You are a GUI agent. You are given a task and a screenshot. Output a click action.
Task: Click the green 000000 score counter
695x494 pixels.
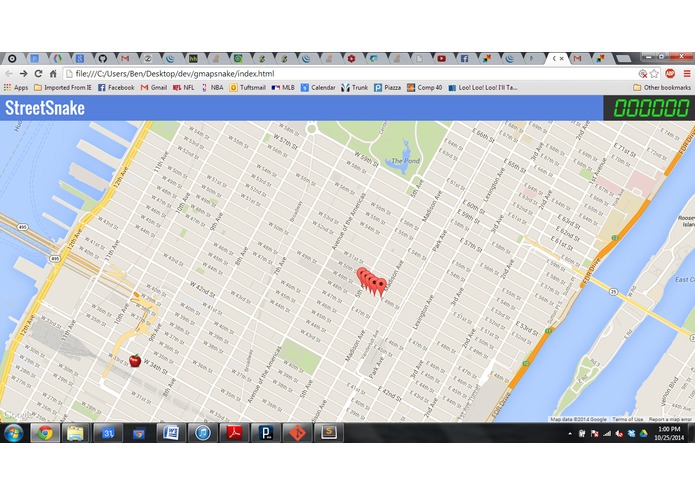click(x=651, y=109)
